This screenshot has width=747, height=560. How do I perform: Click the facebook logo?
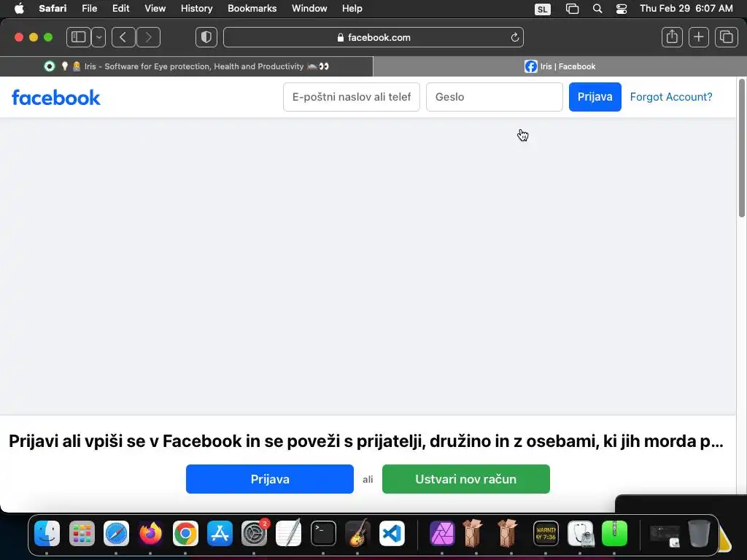pyautogui.click(x=56, y=98)
